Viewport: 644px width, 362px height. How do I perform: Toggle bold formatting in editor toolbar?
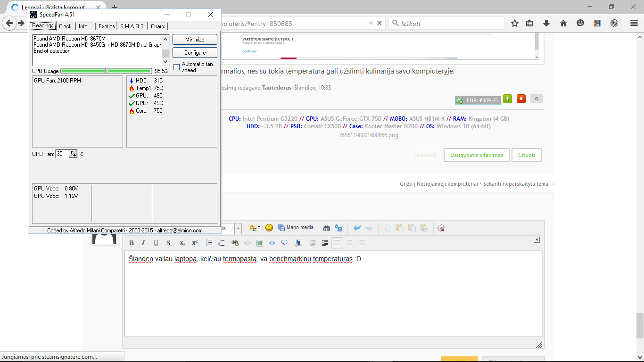pyautogui.click(x=132, y=243)
